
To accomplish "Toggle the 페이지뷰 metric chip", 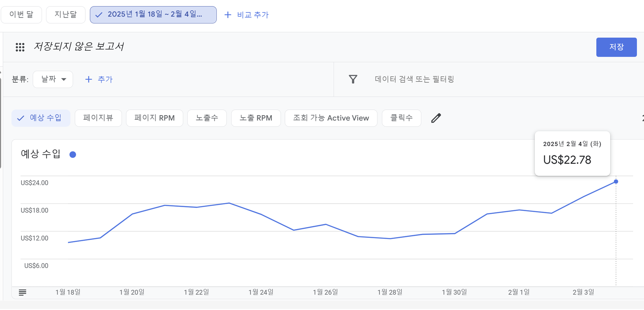I will click(x=98, y=118).
